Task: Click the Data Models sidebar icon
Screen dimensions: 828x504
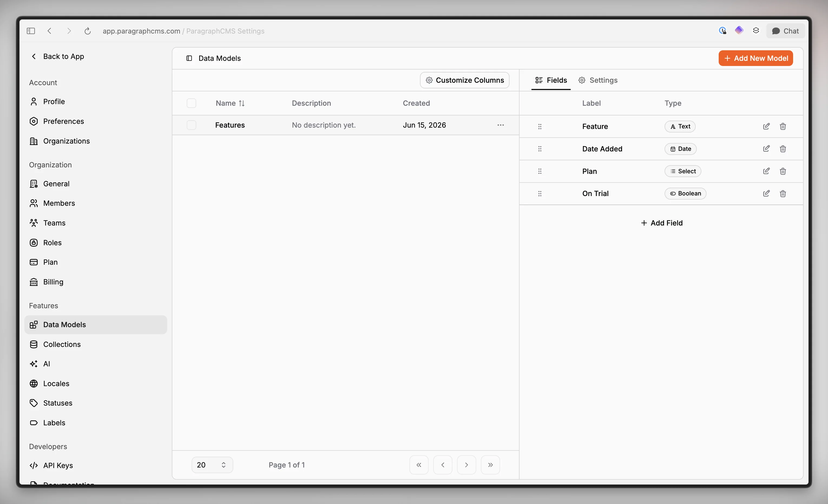Action: coord(34,325)
